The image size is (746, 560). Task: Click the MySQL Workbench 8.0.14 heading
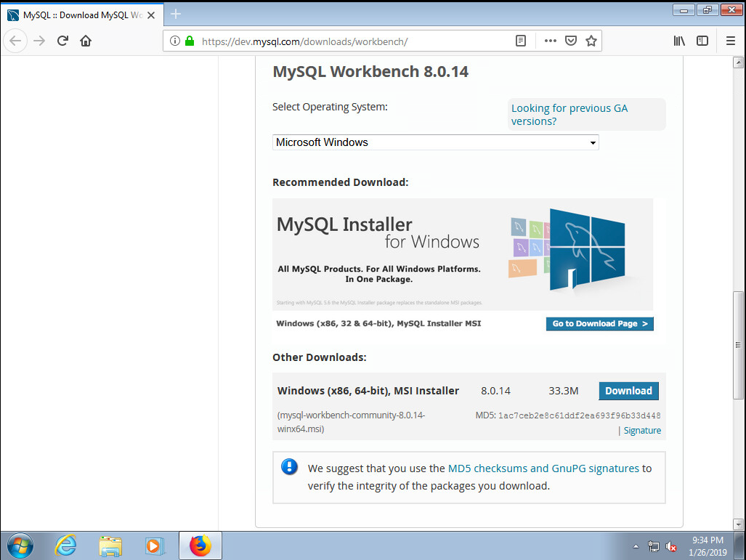[370, 71]
